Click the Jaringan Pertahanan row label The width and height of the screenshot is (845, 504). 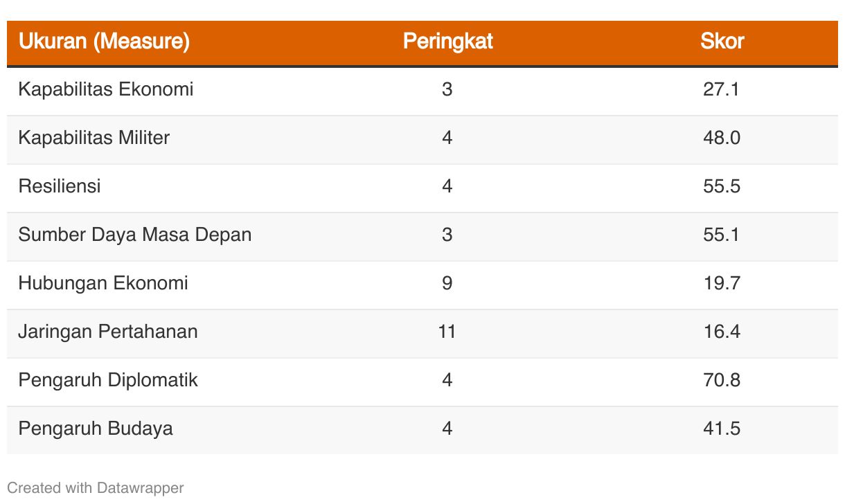point(108,332)
